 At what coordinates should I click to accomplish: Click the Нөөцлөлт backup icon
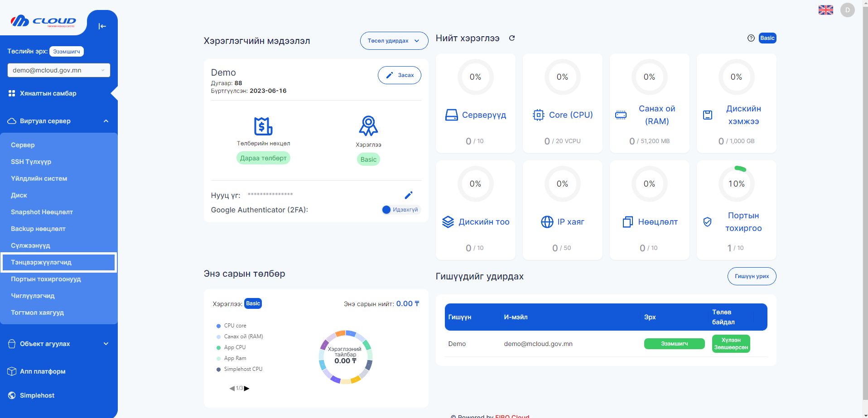click(x=627, y=222)
